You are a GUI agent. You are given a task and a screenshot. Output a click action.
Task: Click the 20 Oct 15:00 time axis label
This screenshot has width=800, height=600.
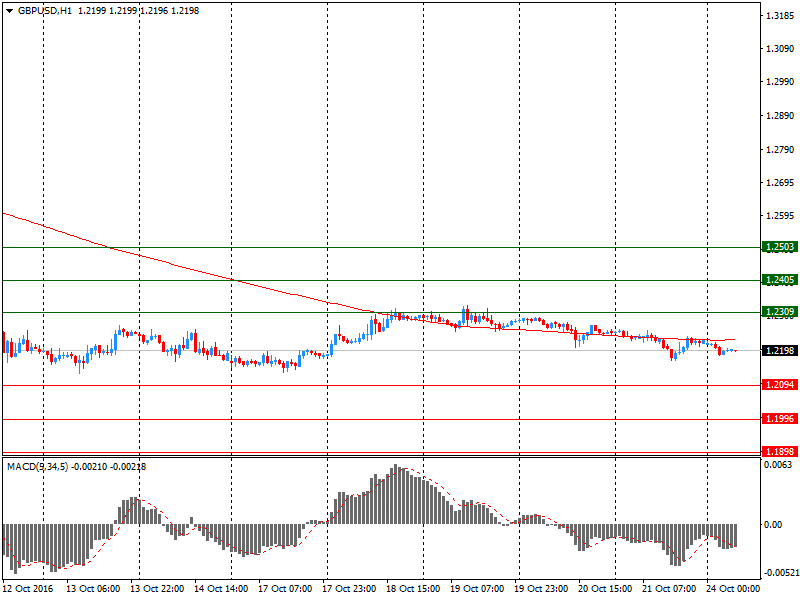point(605,589)
